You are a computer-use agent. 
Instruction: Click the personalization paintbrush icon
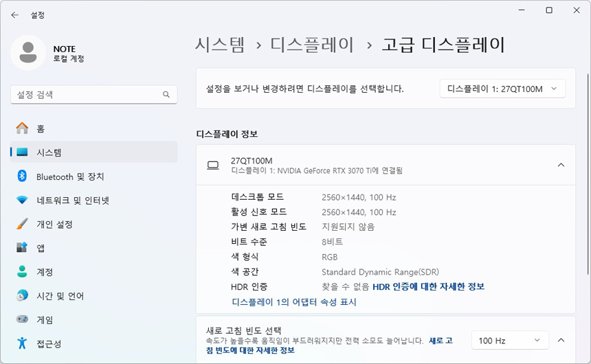(22, 224)
